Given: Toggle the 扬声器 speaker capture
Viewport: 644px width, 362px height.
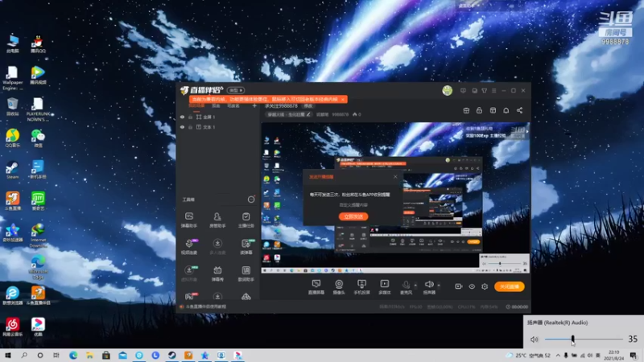Looking at the screenshot, I should pos(429,287).
